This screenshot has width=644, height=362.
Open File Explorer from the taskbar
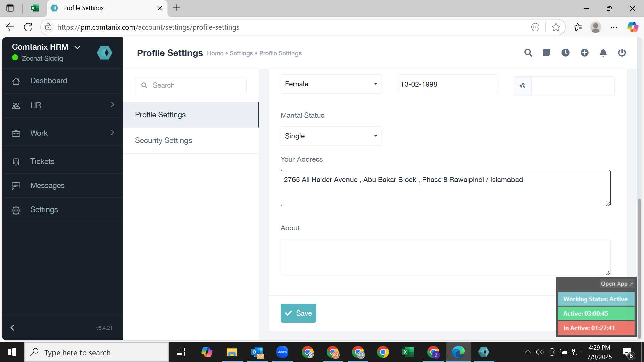[x=232, y=352]
